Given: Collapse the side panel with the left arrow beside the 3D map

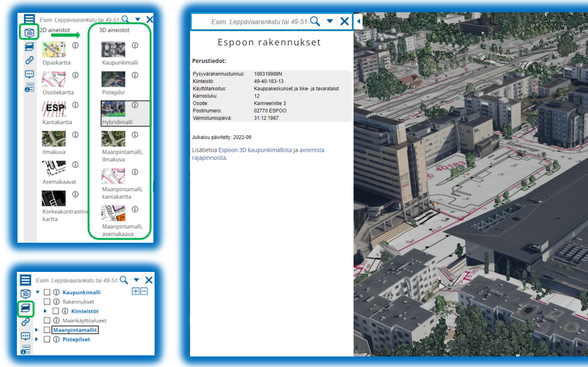Looking at the screenshot, I should click(x=358, y=22).
